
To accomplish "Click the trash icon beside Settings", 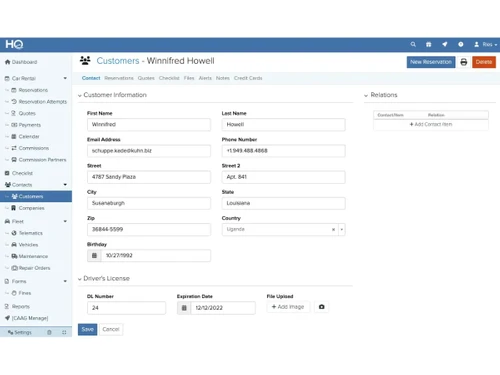I will tap(49, 332).
